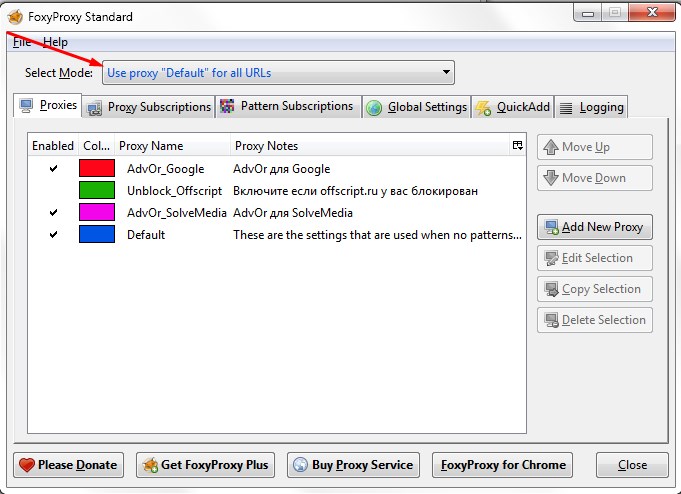Click note 'Включите если offscript.ru у вас блокирован'
The width and height of the screenshot is (681, 494).
click(x=356, y=191)
